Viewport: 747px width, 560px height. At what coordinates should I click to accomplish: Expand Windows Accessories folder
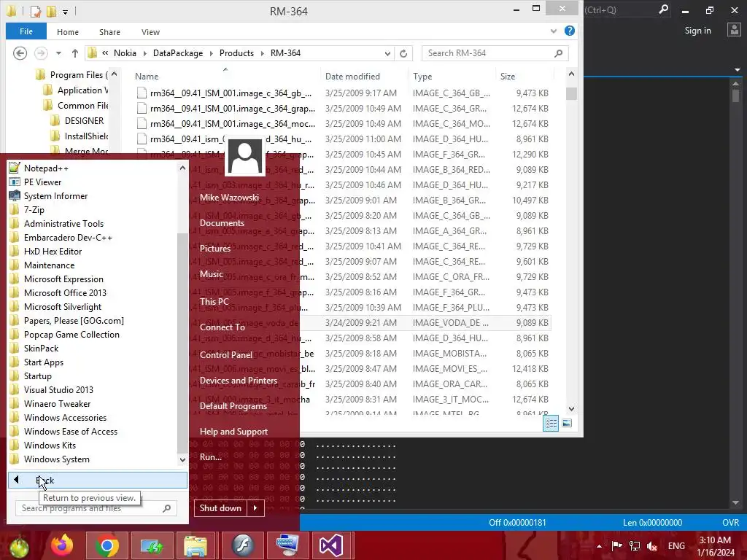65,417
